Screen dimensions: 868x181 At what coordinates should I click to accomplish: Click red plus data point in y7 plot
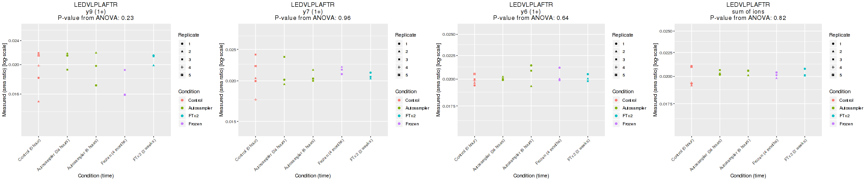click(255, 100)
